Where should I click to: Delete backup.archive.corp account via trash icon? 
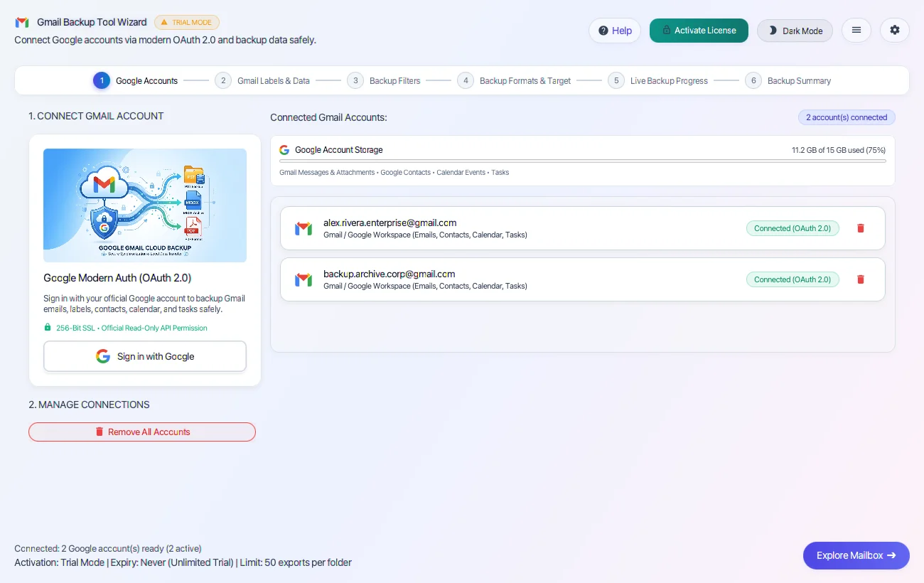pyautogui.click(x=861, y=279)
